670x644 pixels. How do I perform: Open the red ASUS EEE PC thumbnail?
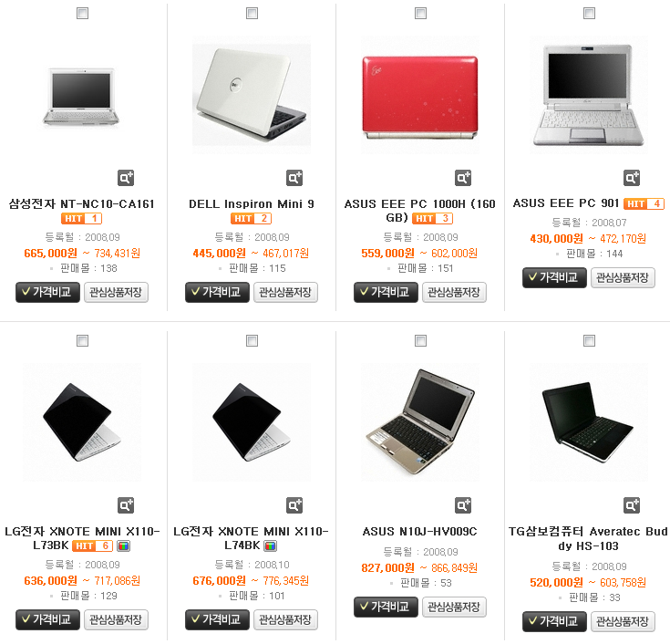(x=420, y=95)
